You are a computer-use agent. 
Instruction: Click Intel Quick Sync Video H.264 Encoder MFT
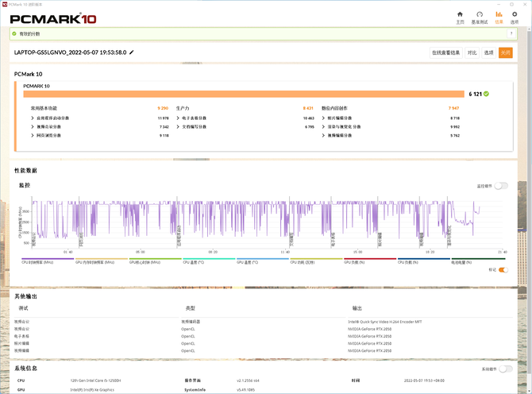coord(385,322)
